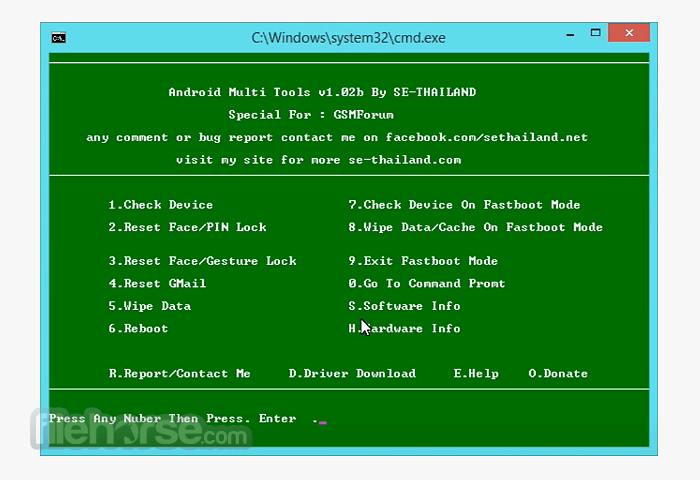Click the 4.Reset GMail option
Screen dimensions: 700x480
click(157, 283)
